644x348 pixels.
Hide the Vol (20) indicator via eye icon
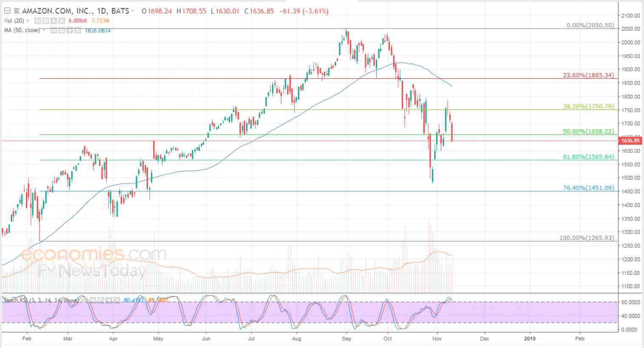pos(37,21)
